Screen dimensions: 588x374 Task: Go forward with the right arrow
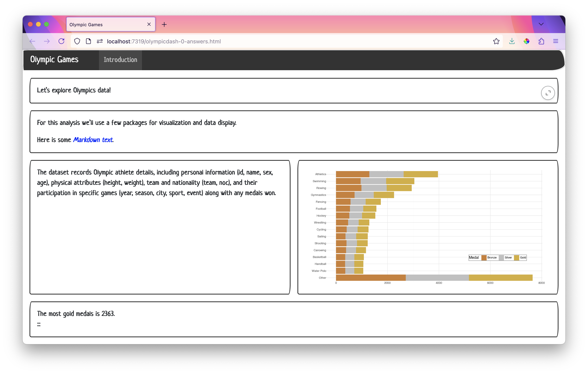(47, 41)
